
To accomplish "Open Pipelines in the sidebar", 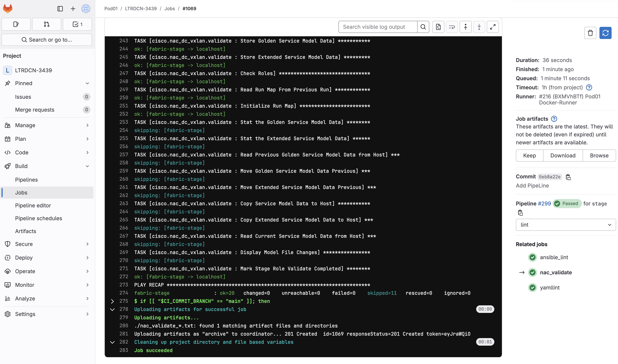I will coord(26,180).
